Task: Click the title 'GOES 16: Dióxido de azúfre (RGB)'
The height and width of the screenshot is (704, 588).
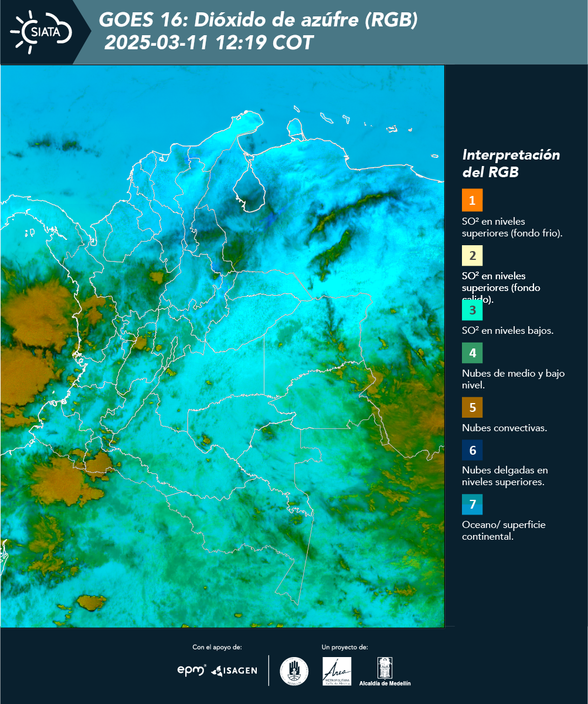Action: click(258, 20)
